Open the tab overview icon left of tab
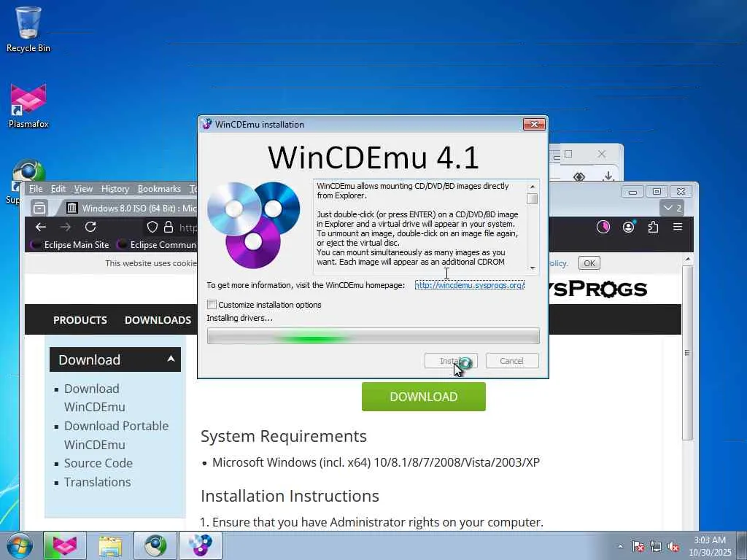Screen dimensions: 747x560 (39, 208)
